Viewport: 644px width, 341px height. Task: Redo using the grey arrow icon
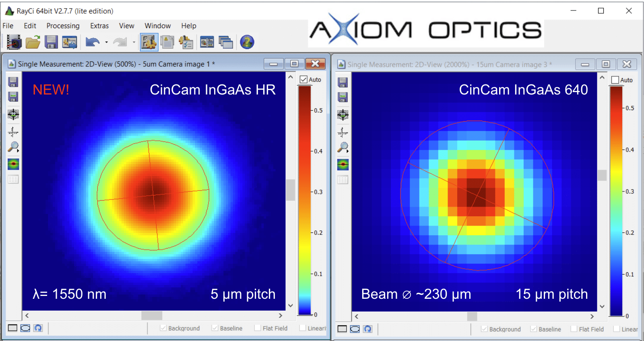point(120,42)
